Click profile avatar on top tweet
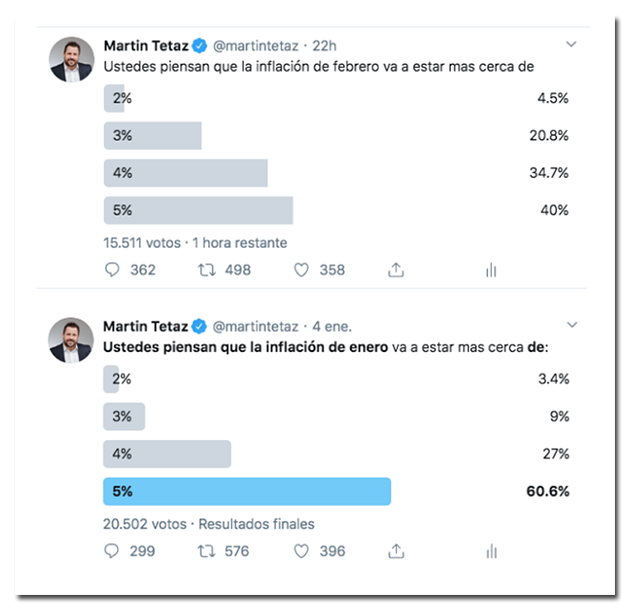This screenshot has width=630, height=610. coord(72,60)
